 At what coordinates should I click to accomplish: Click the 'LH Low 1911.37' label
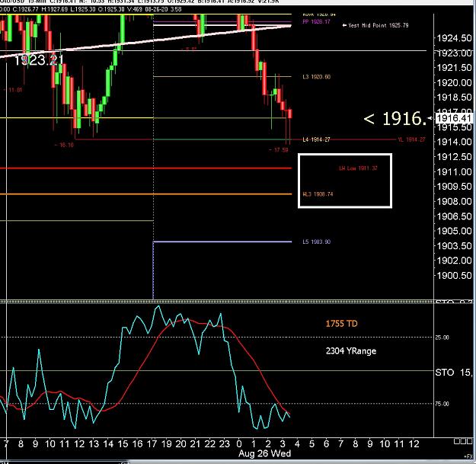tap(358, 168)
